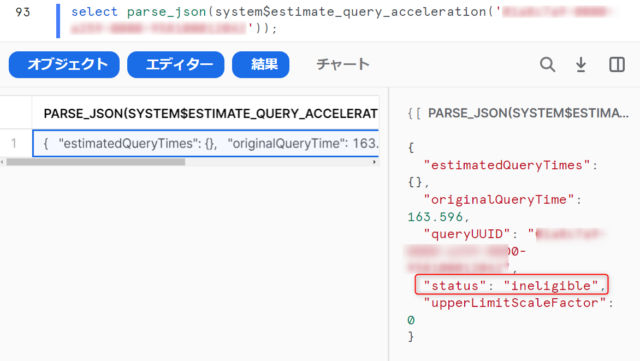Screen dimensions: 640x361
Task: Toggle the side panel layout icon
Action: click(617, 65)
